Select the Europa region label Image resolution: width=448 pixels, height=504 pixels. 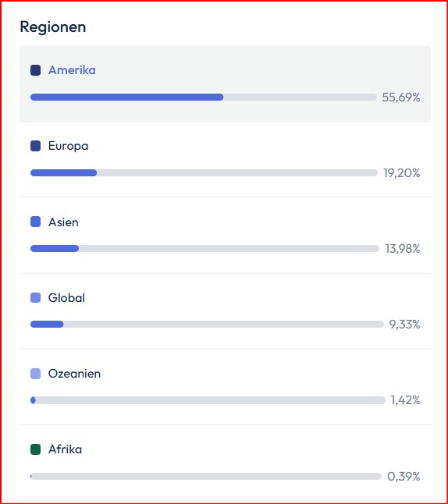click(x=68, y=146)
